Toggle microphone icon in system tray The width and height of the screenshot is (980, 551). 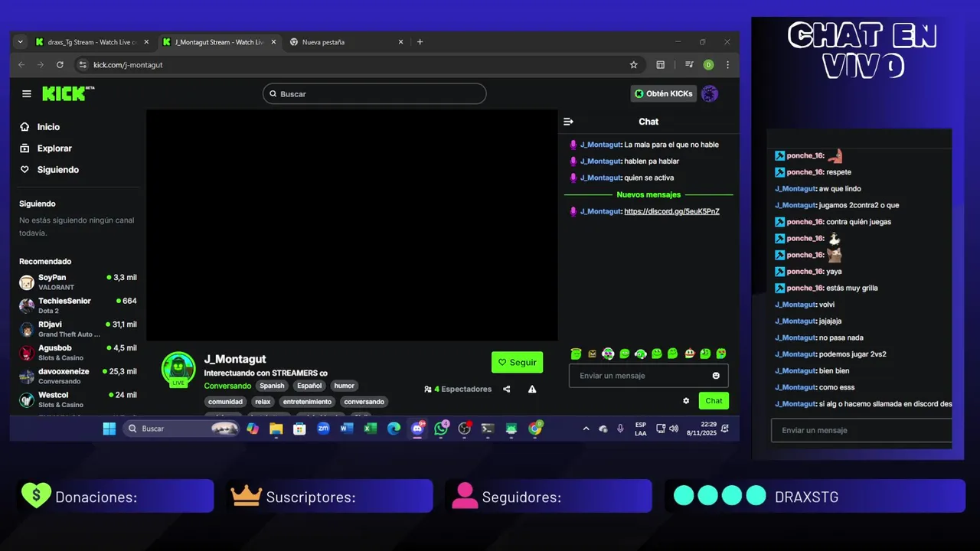(x=620, y=429)
